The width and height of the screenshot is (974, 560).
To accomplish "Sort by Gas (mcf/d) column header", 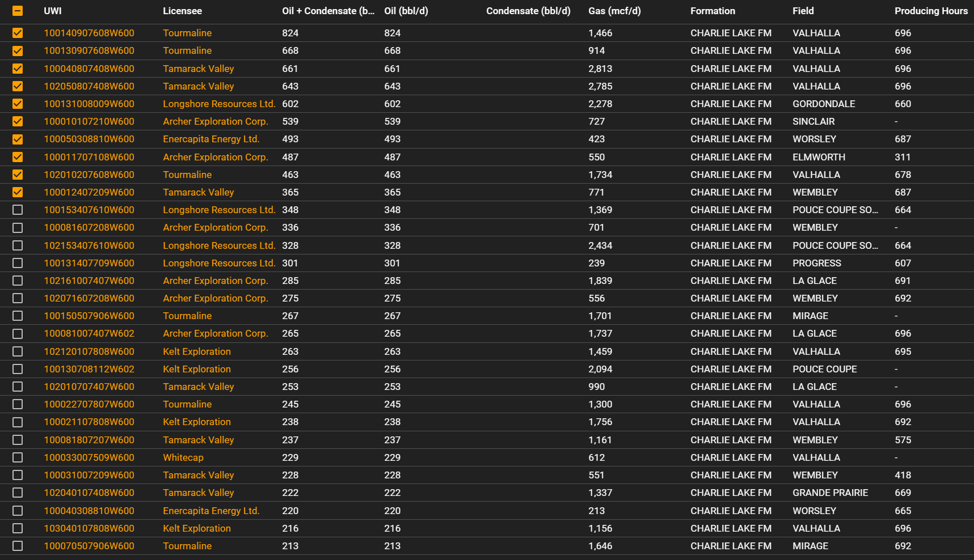I will pyautogui.click(x=614, y=11).
